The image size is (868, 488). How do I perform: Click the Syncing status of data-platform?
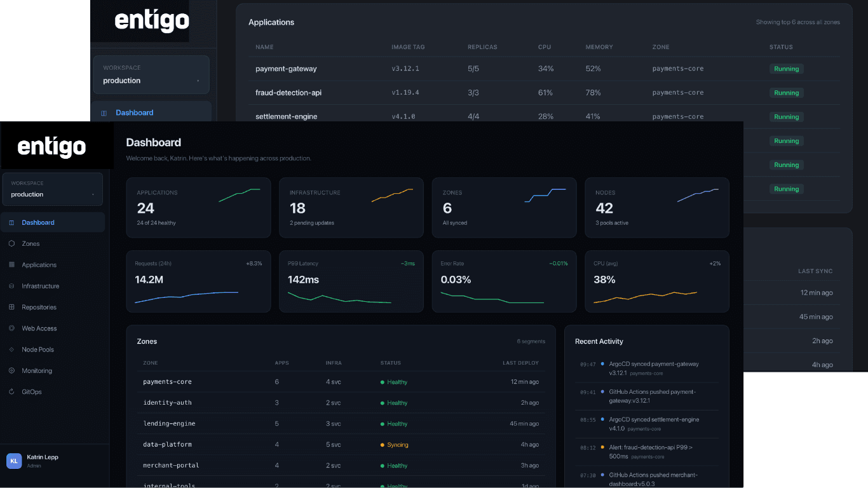tap(397, 445)
